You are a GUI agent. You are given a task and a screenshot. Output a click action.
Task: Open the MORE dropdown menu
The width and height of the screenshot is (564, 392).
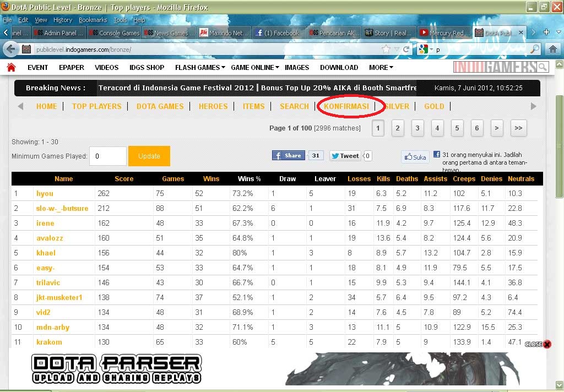[380, 67]
